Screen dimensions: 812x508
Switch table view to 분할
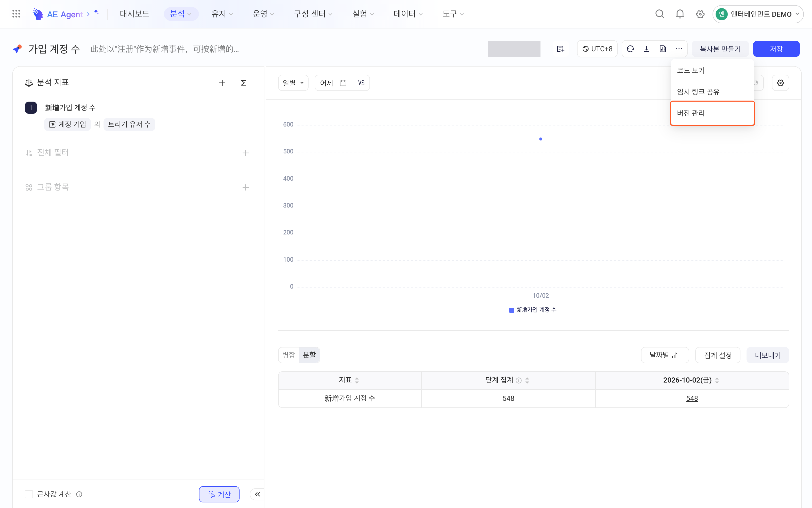(x=309, y=355)
